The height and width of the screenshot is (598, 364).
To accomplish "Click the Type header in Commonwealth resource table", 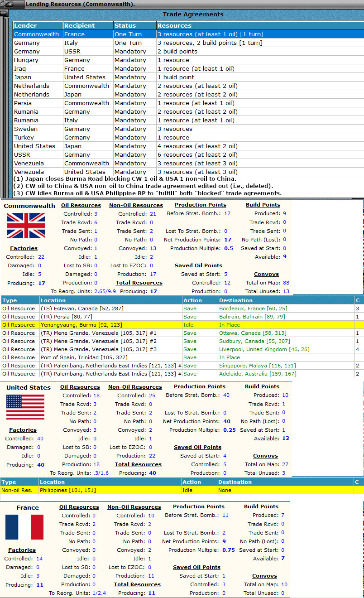I will pyautogui.click(x=20, y=300).
